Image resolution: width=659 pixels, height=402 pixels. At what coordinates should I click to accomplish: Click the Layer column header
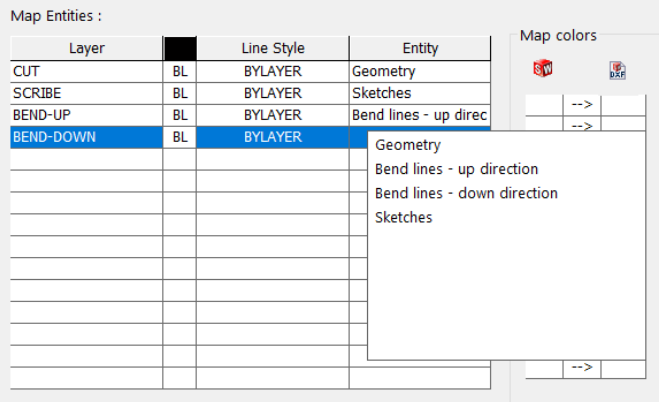coord(86,48)
